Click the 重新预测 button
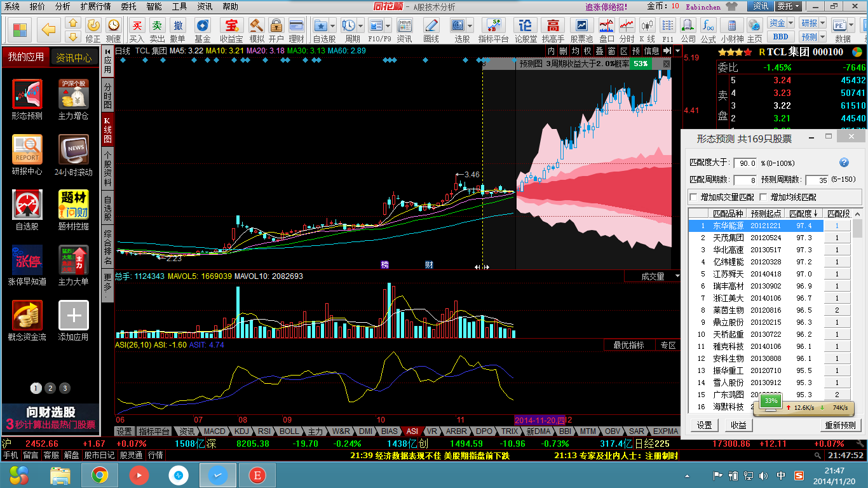This screenshot has height=488, width=868. tap(840, 425)
